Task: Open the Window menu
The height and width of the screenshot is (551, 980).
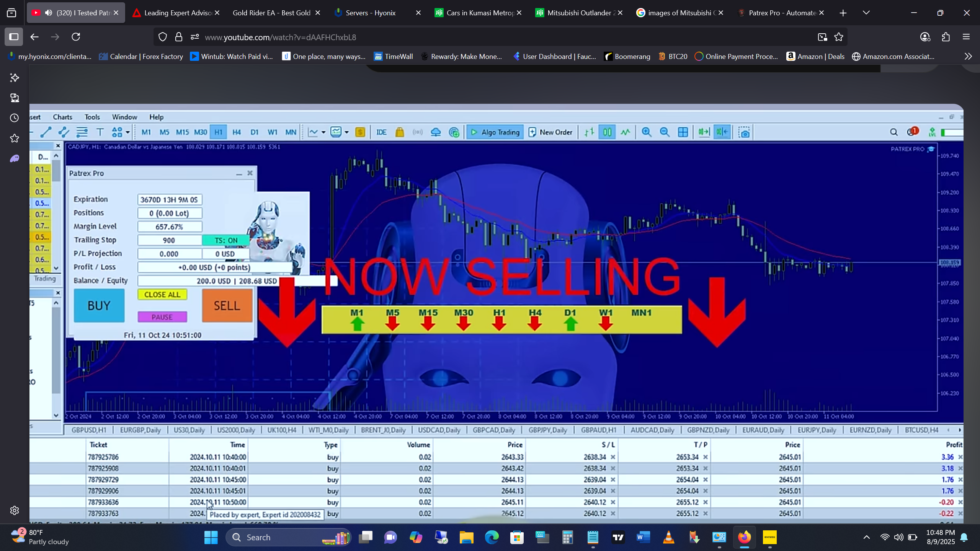Action: pyautogui.click(x=124, y=117)
